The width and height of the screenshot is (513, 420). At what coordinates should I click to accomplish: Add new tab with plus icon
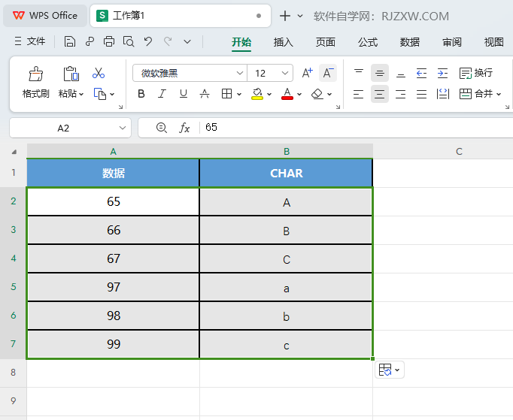click(x=285, y=16)
